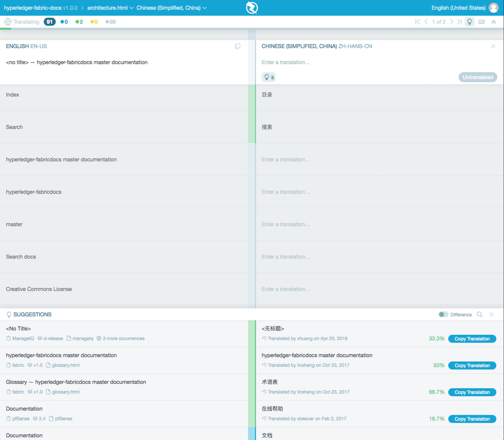Open the user avatar profile menu
This screenshot has width=504, height=440.
[493, 8]
